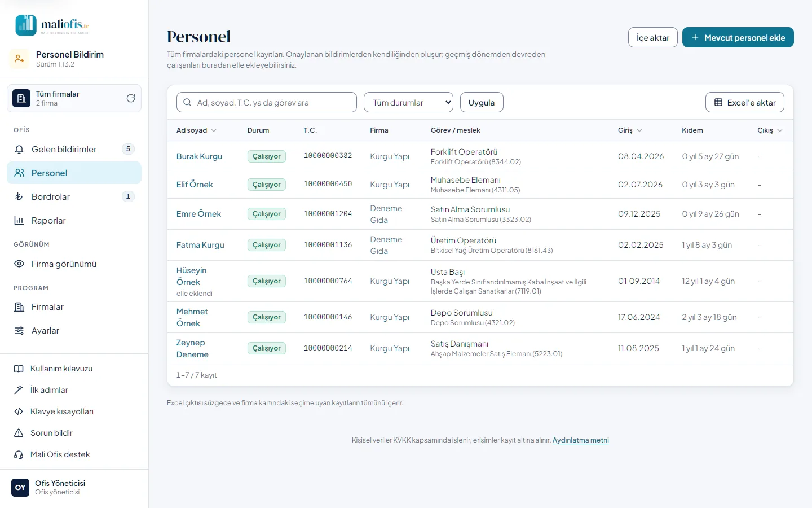Sort the table by Ad soyad column
This screenshot has height=508, width=812.
click(196, 130)
